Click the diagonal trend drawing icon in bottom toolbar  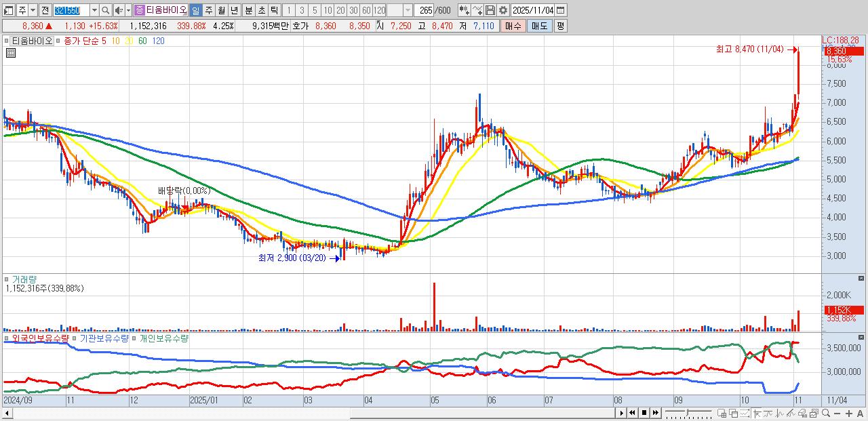(x=791, y=413)
